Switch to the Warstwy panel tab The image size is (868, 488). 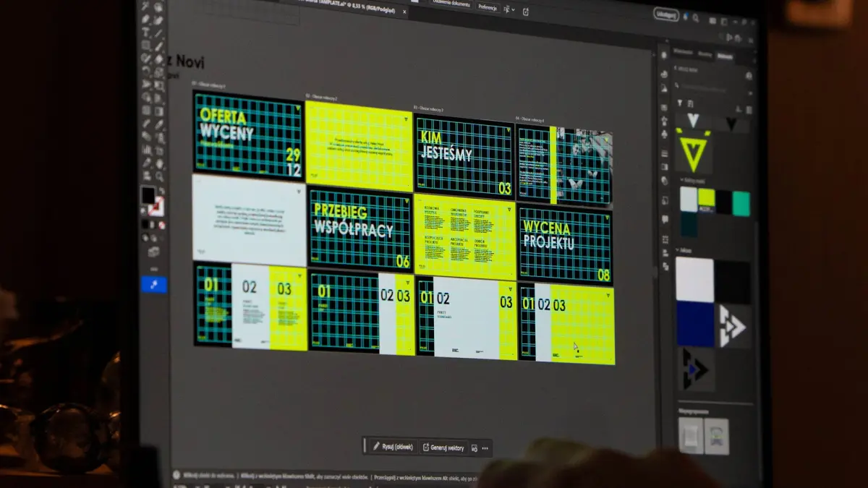(x=705, y=54)
